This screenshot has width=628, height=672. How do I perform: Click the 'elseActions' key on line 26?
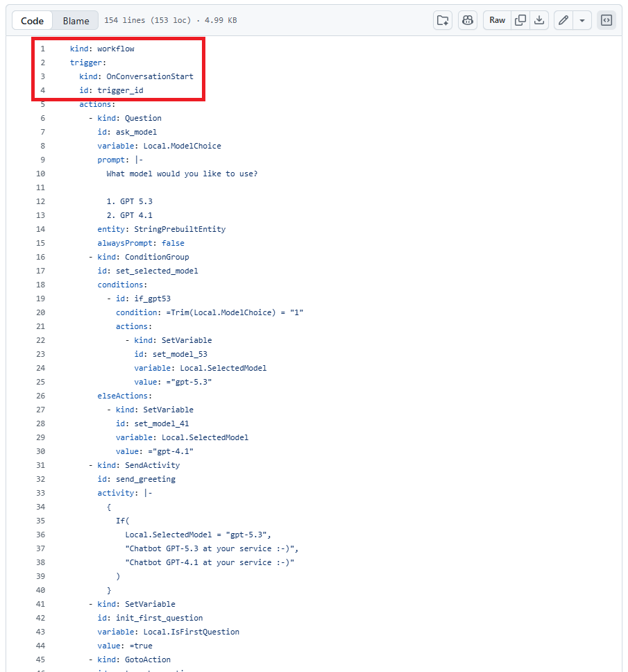pyautogui.click(x=122, y=396)
